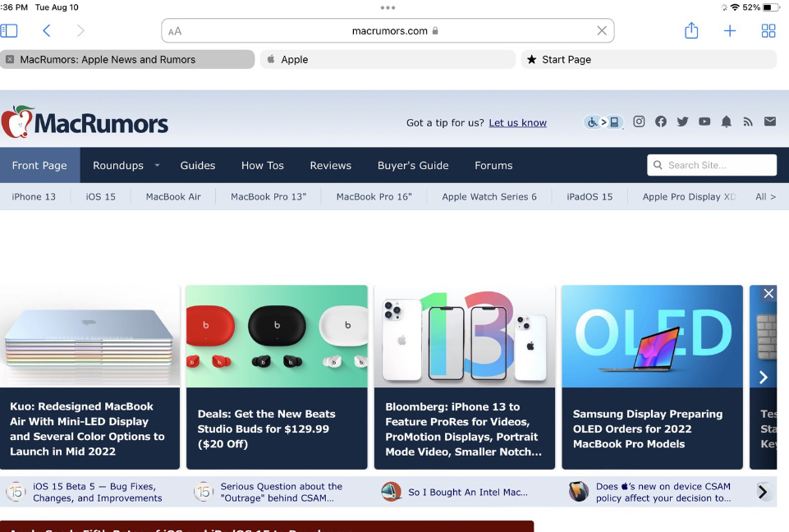Open the Serious Question about CSAM thread

tap(282, 493)
